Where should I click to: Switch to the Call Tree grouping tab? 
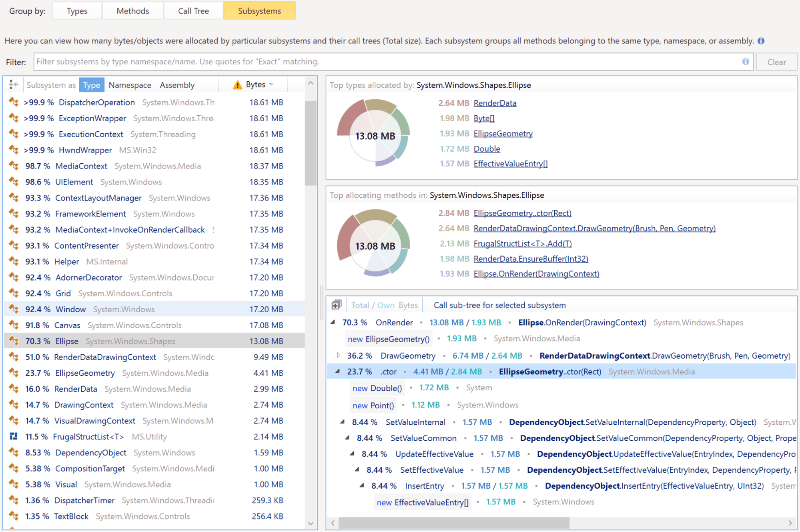coord(193,11)
